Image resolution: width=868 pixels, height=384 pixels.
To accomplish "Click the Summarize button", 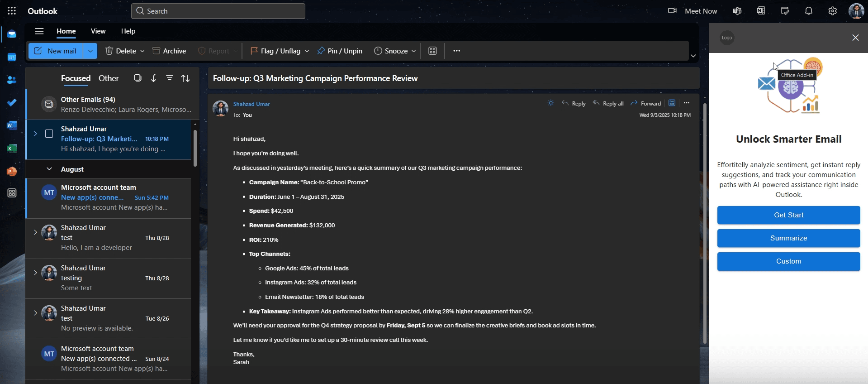I will point(788,238).
